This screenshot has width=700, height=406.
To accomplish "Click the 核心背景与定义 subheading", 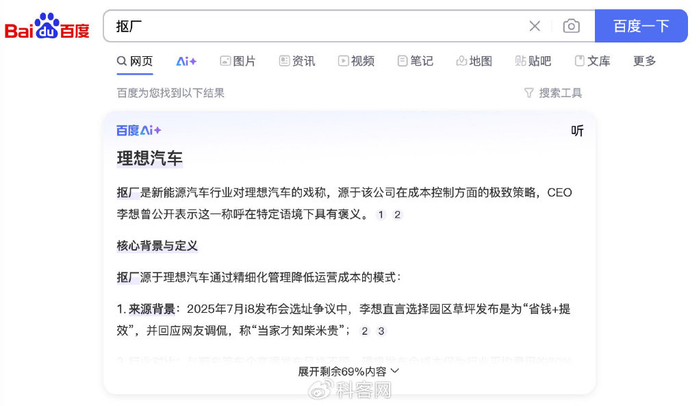I will coord(157,246).
